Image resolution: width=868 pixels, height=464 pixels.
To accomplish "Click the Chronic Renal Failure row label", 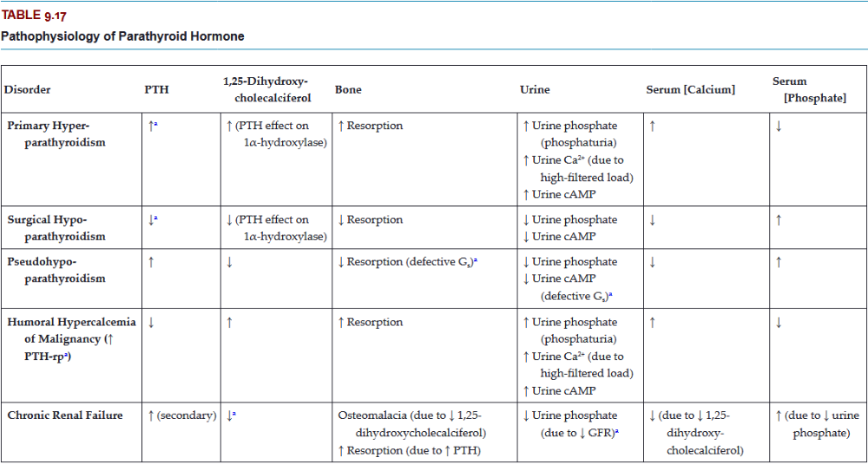I will pyautogui.click(x=68, y=415).
